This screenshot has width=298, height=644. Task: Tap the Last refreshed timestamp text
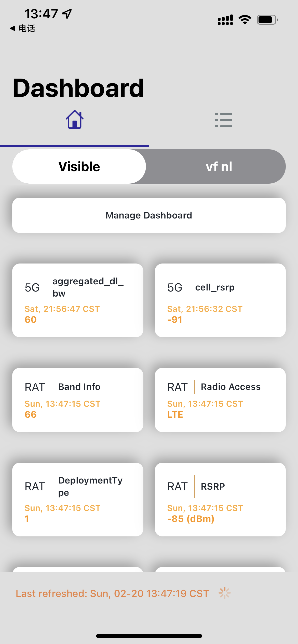click(x=112, y=593)
